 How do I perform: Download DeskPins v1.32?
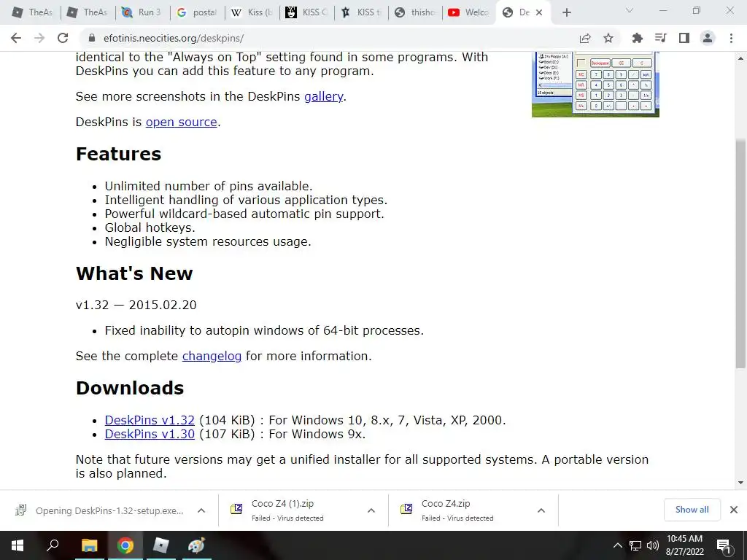[150, 420]
